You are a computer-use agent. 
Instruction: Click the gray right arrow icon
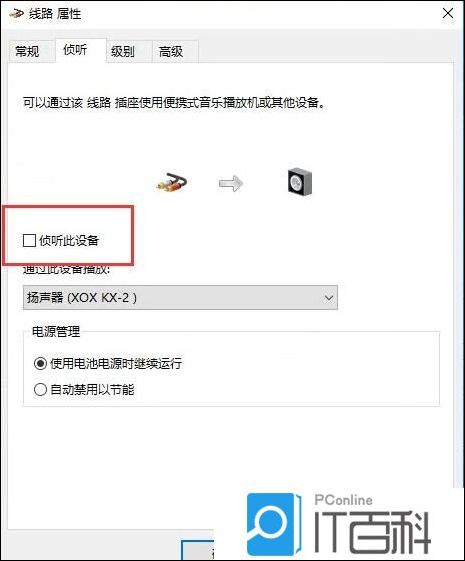[x=231, y=184]
